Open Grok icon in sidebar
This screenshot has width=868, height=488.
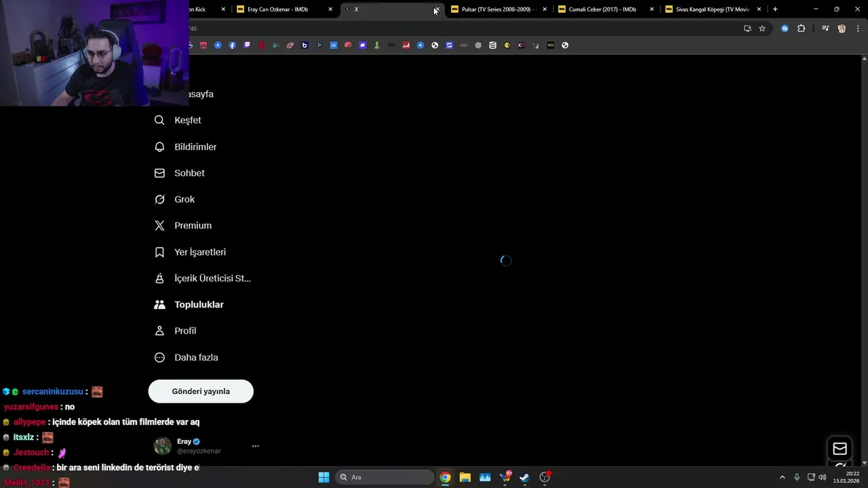159,199
